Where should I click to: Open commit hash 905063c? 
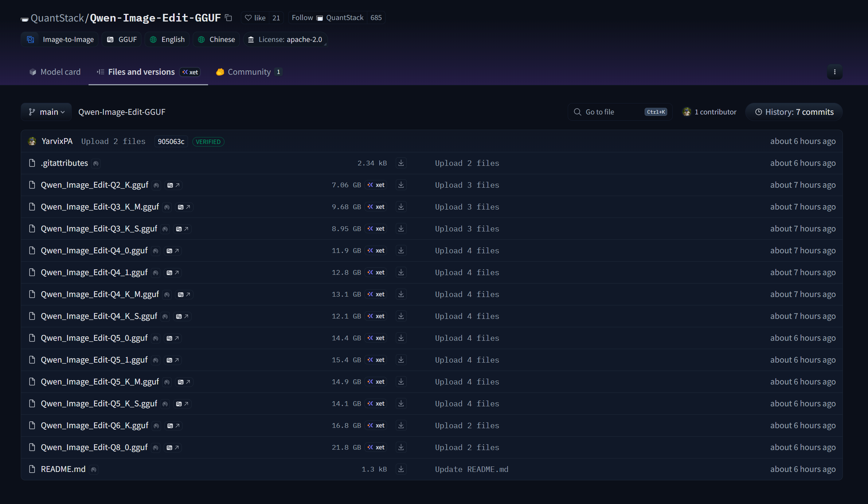(171, 141)
